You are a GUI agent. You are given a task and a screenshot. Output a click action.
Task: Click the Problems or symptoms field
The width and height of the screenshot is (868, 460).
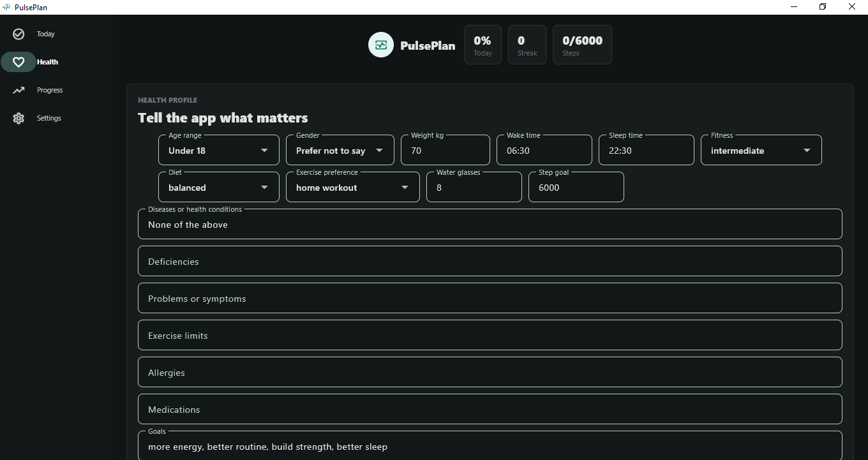click(490, 298)
